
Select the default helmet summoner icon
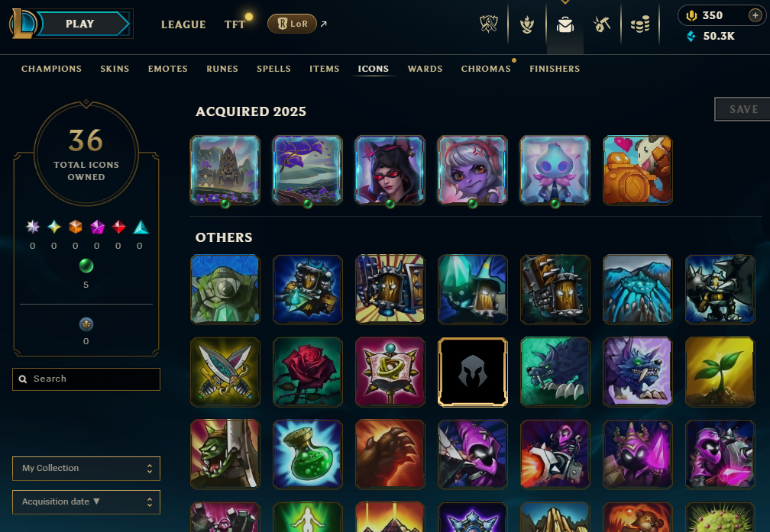(473, 372)
